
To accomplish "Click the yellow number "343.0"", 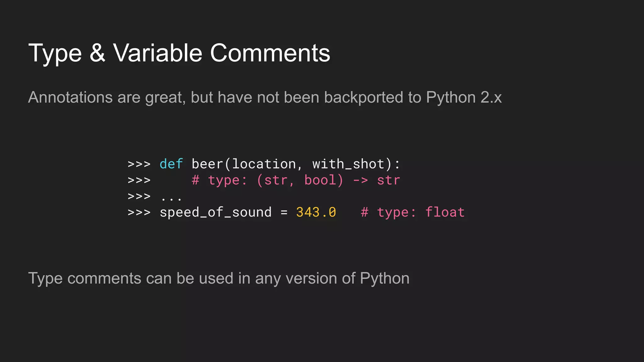I will (316, 212).
